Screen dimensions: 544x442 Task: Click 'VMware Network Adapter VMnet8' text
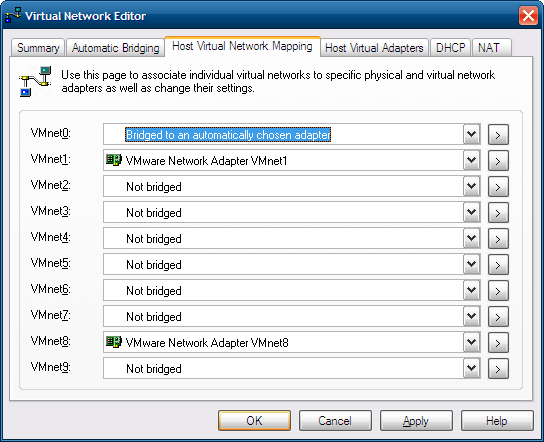[x=207, y=343]
